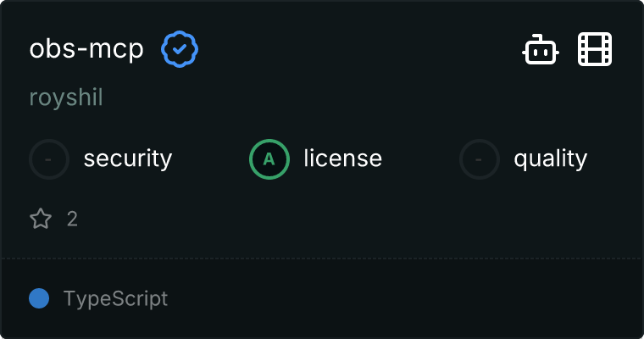Click the blue TypeScript language dot
This screenshot has width=644, height=339.
click(x=39, y=298)
